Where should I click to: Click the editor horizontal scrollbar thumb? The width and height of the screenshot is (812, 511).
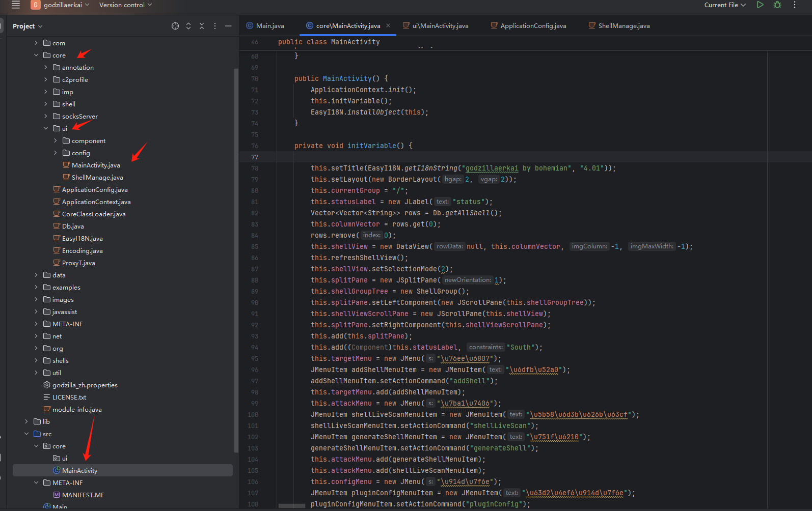coord(292,506)
